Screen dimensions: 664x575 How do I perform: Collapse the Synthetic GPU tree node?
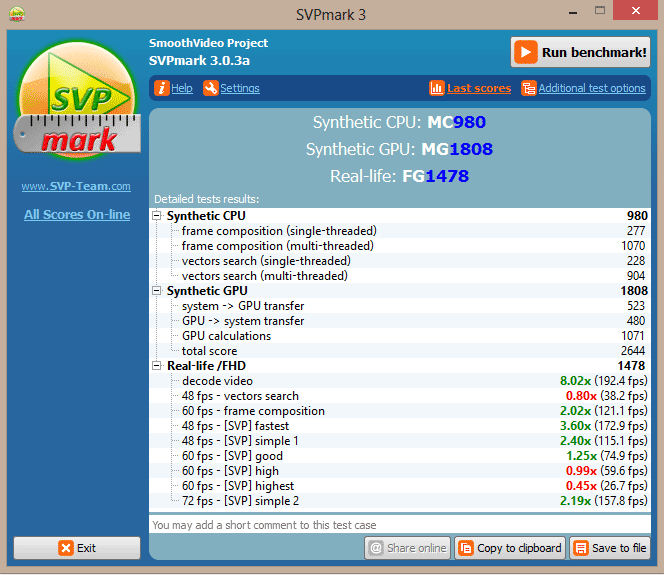(x=157, y=290)
